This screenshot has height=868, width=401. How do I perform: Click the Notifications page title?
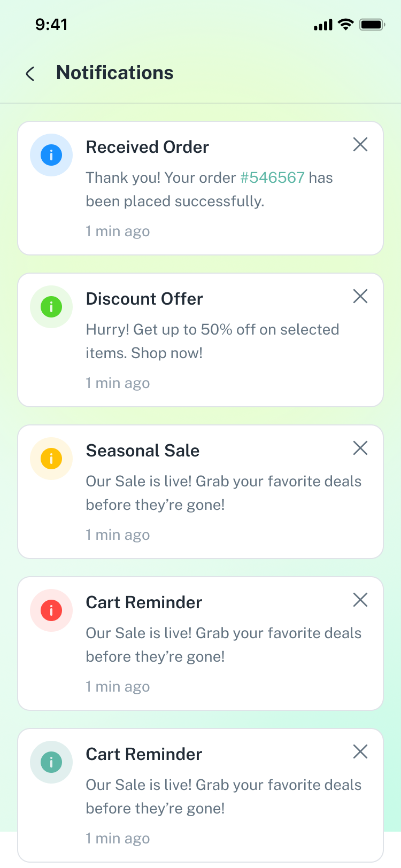coord(115,73)
